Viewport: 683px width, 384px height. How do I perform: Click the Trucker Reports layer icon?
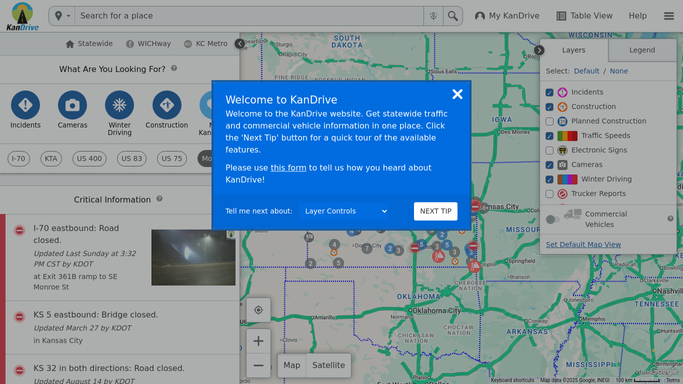(x=562, y=194)
